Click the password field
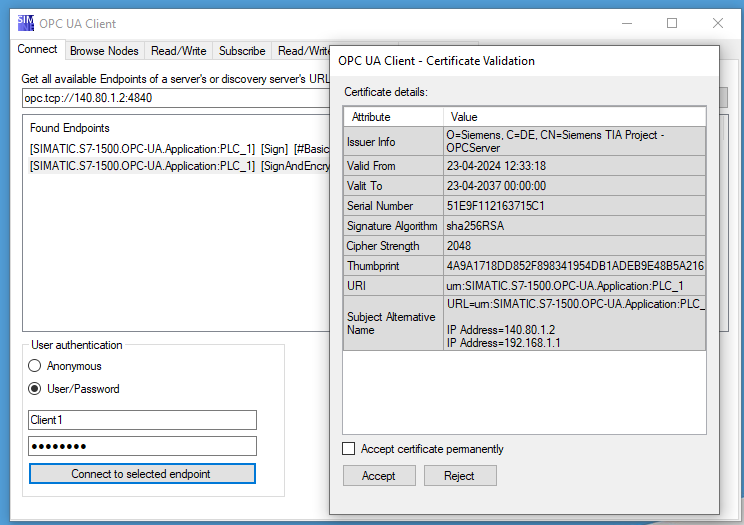This screenshot has width=744, height=525. click(x=142, y=446)
